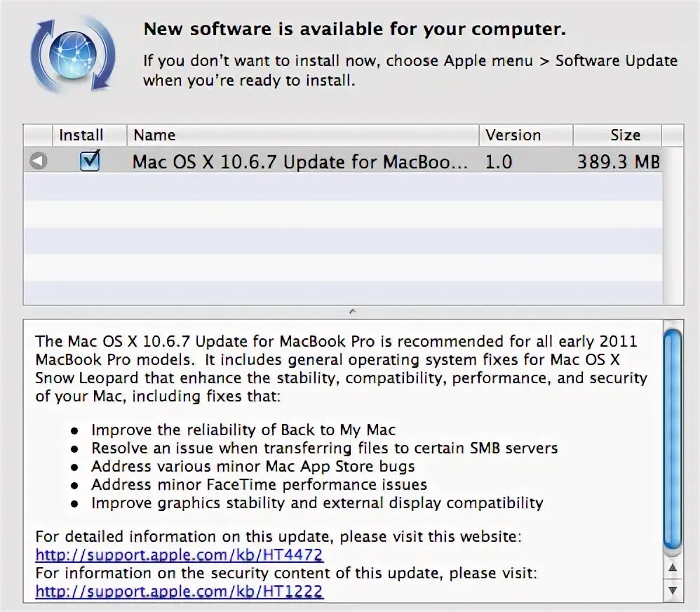700x612 pixels.
Task: Sort by the Name column header
Action: pos(303,135)
